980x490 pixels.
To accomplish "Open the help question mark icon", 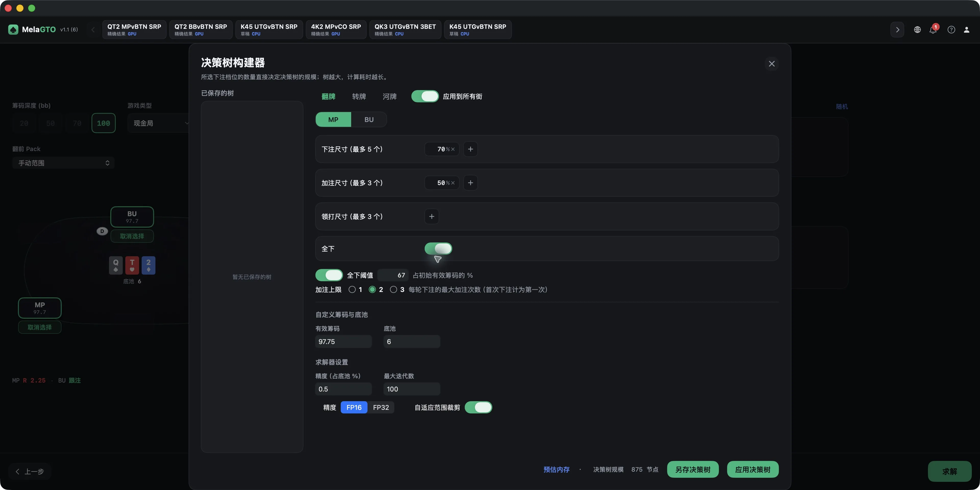I will pos(951,30).
